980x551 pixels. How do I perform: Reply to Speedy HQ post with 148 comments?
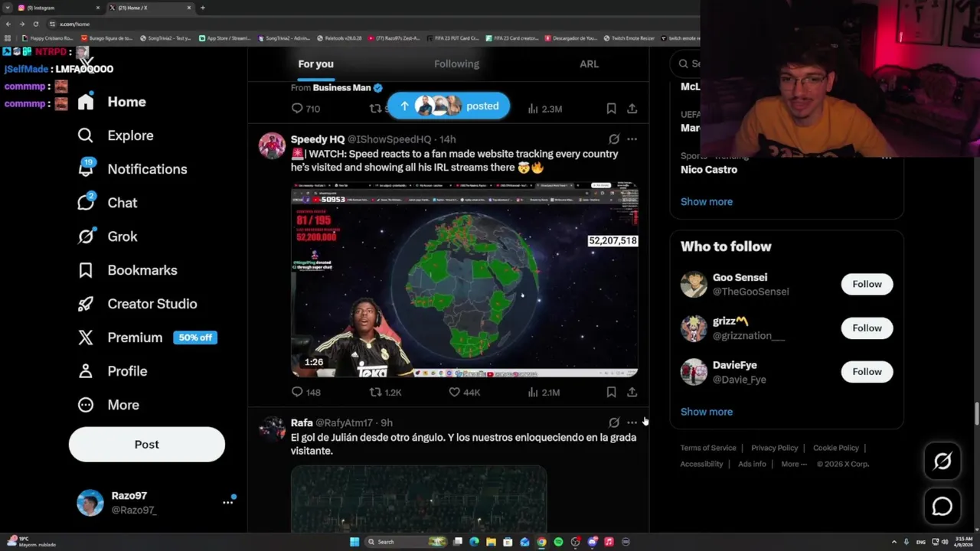pos(305,392)
